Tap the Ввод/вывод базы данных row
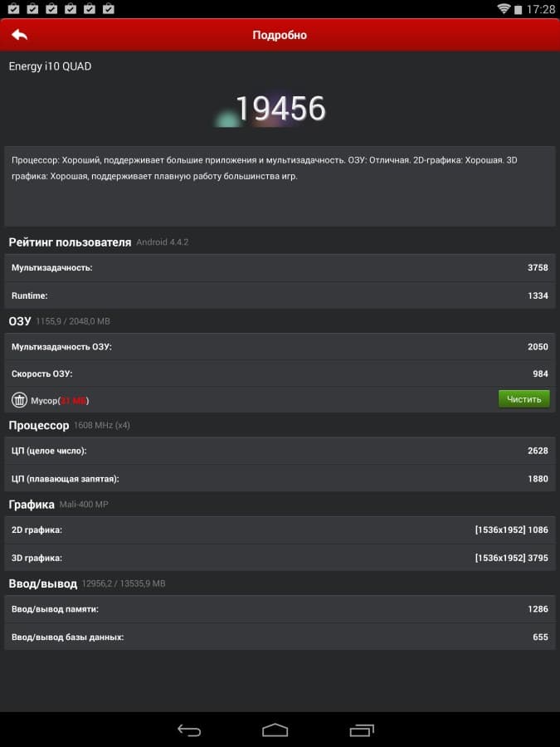This screenshot has height=747, width=560. tap(280, 637)
